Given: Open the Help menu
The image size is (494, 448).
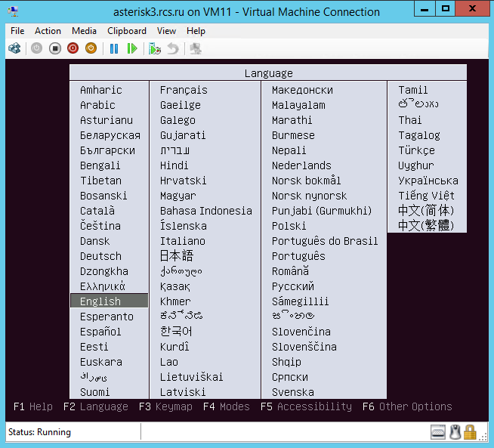Looking at the screenshot, I should (x=196, y=31).
